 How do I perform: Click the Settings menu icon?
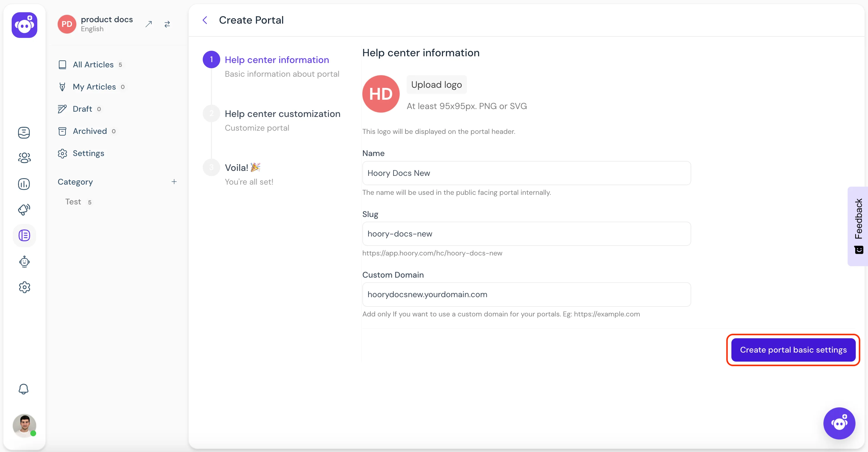24,287
